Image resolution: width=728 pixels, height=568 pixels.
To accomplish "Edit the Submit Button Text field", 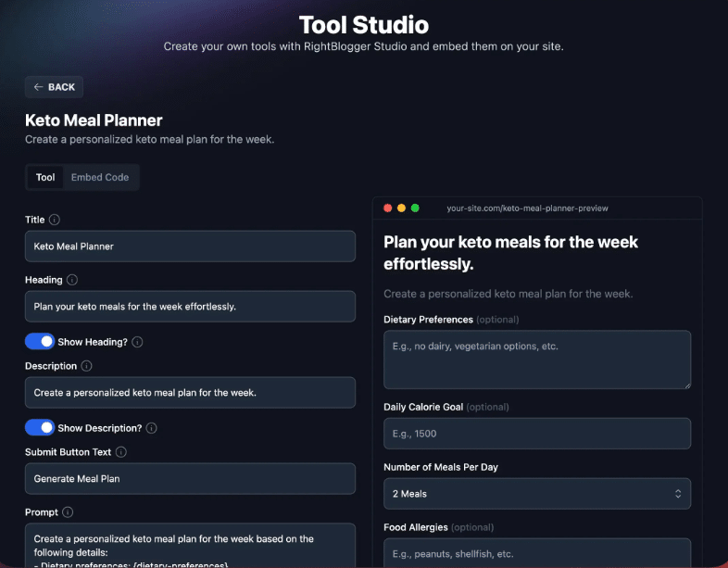I will pyautogui.click(x=191, y=478).
